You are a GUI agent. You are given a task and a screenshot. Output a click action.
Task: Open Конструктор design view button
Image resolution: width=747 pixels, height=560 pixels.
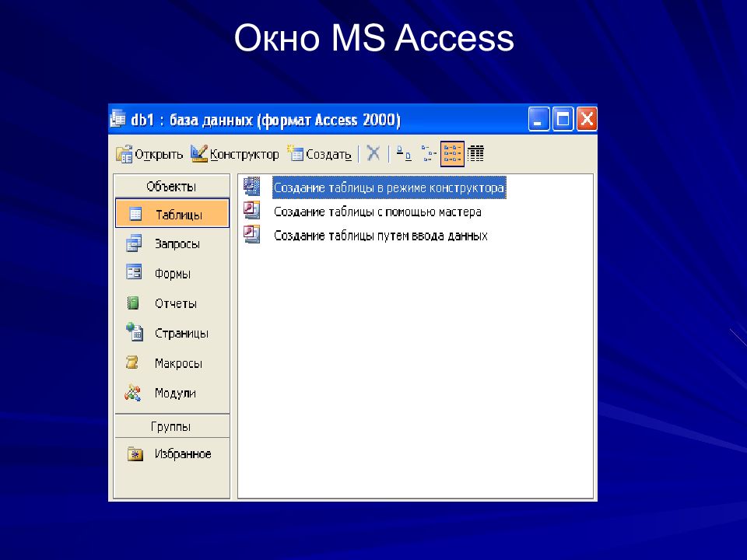click(x=235, y=154)
